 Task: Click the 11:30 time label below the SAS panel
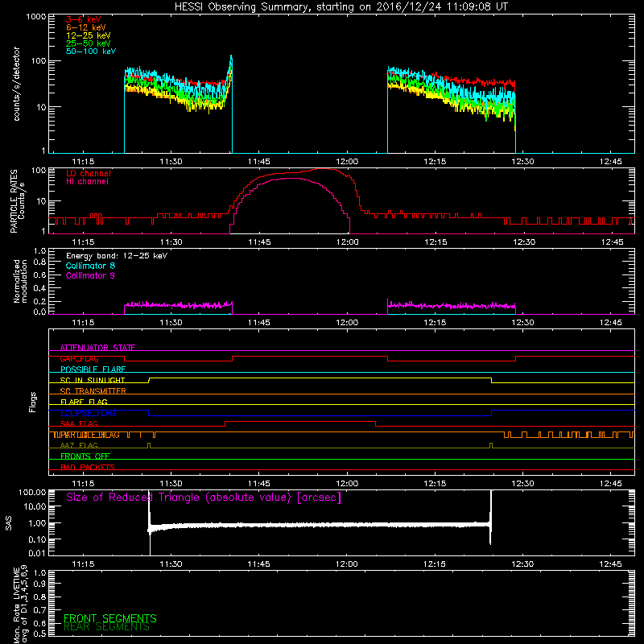coord(171,564)
